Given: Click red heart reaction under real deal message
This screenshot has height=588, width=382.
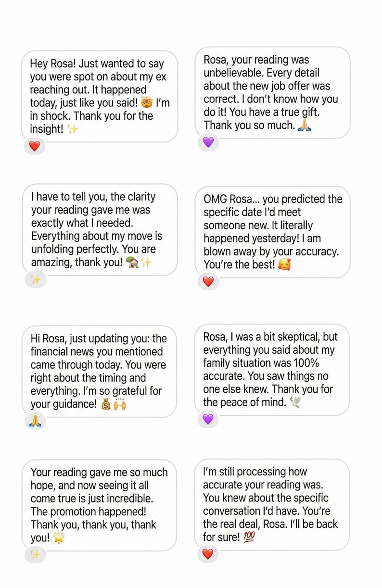Looking at the screenshot, I should pos(208,554).
